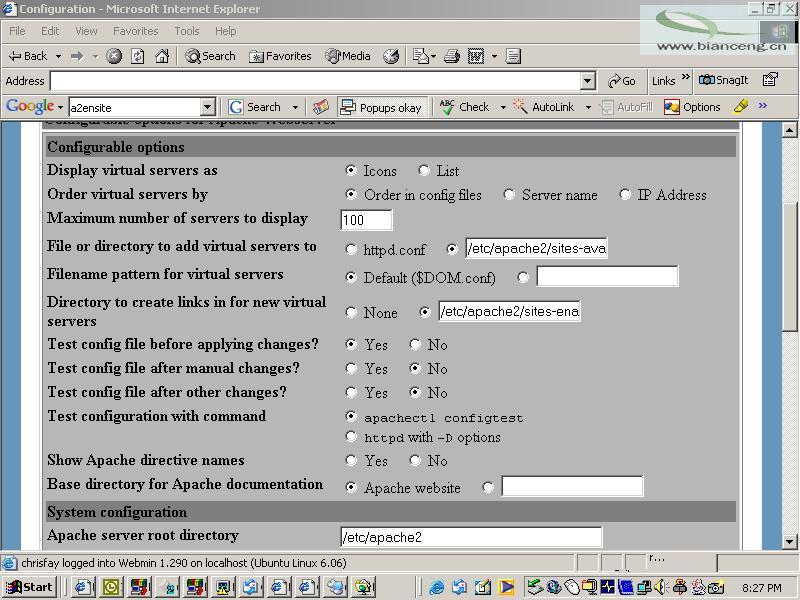Open the History icon
This screenshot has width=800, height=600.
tap(391, 56)
